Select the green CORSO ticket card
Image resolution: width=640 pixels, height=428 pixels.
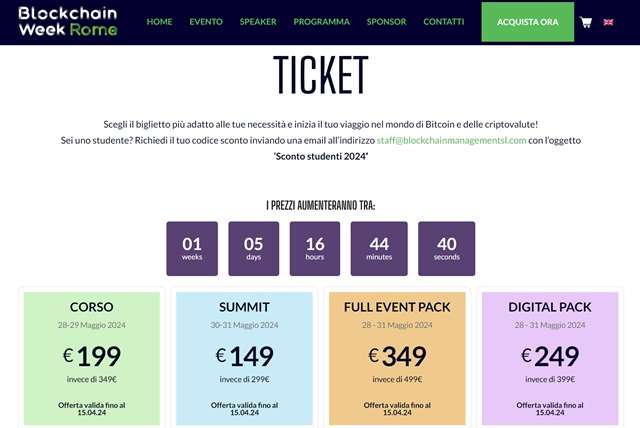tap(92, 355)
